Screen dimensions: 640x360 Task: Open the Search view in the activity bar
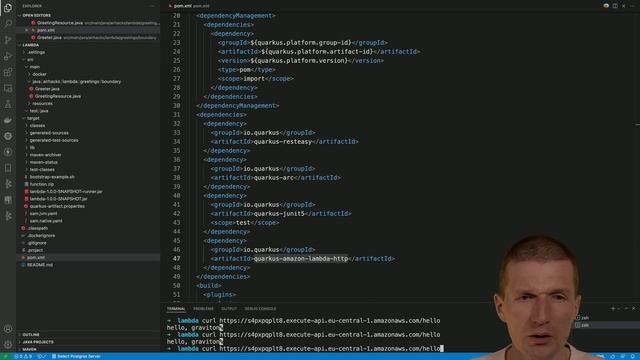(8, 24)
